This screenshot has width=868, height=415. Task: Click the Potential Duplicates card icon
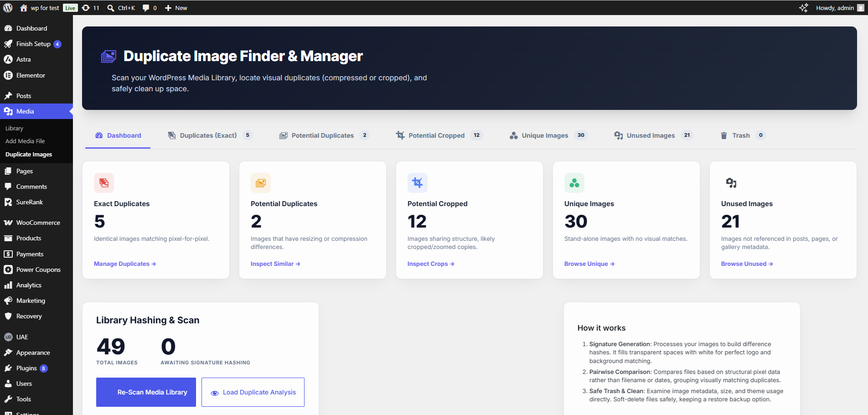(261, 183)
